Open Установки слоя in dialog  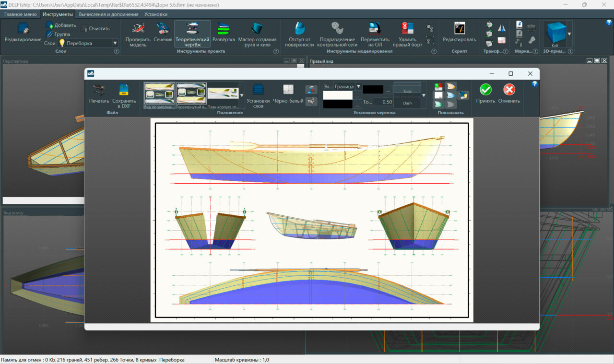pyautogui.click(x=258, y=96)
